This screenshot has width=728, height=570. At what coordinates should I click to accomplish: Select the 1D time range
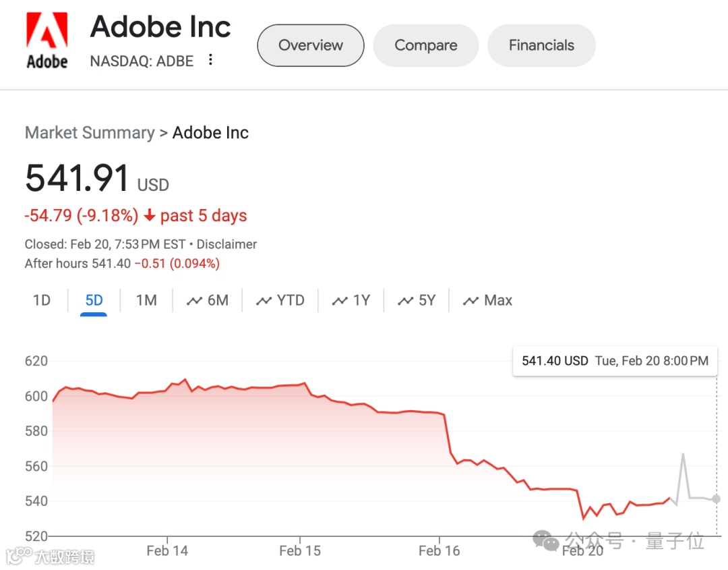(42, 300)
